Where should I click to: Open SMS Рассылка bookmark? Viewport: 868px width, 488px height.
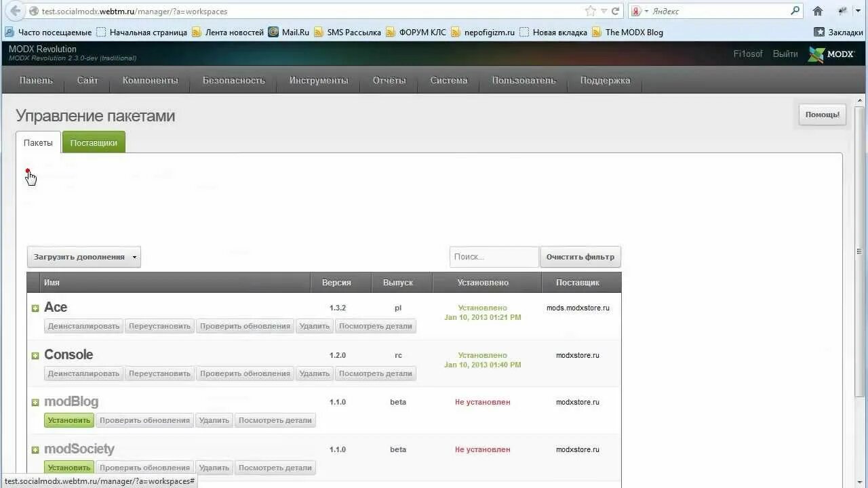click(x=347, y=32)
